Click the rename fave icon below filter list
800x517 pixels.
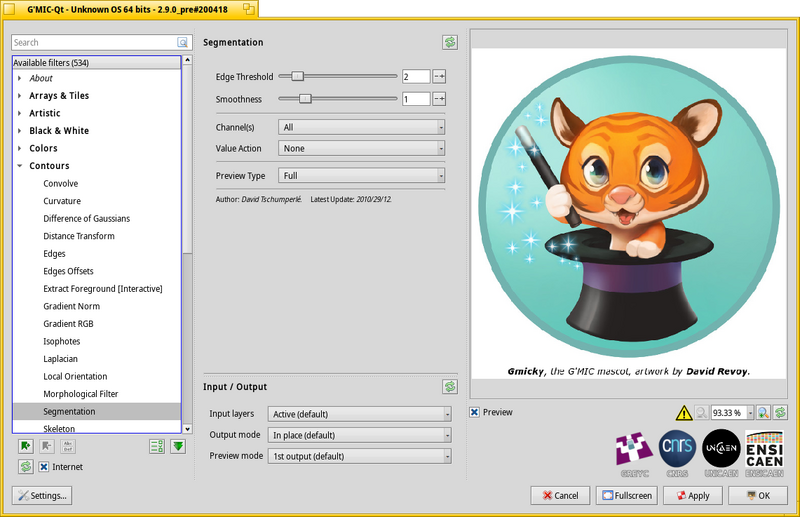click(68, 447)
